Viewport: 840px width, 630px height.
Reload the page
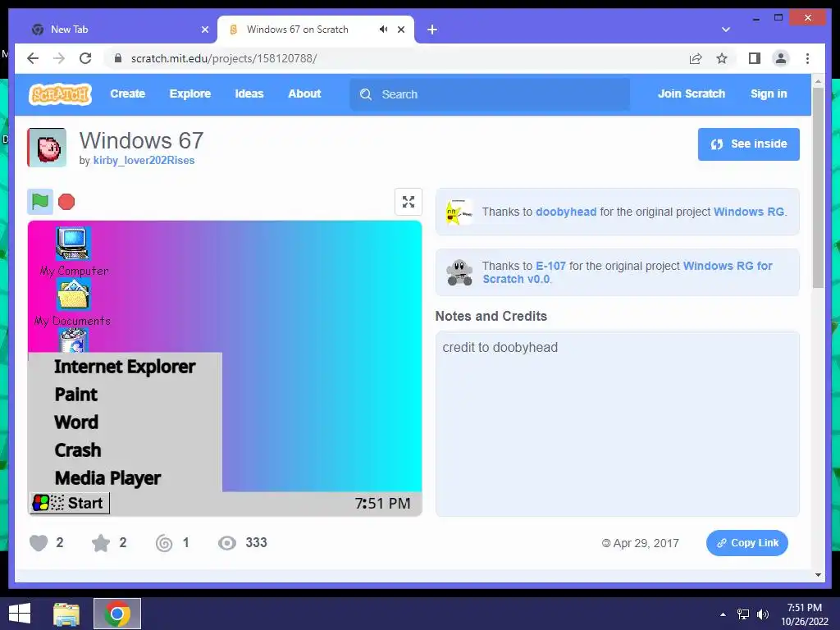85,58
